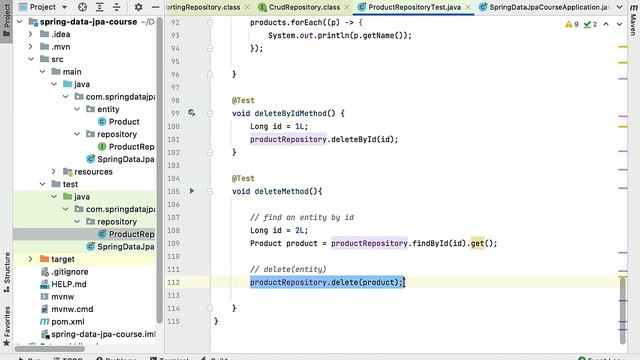Open pom.xml in project tree
The width and height of the screenshot is (640, 360).
click(x=62, y=322)
